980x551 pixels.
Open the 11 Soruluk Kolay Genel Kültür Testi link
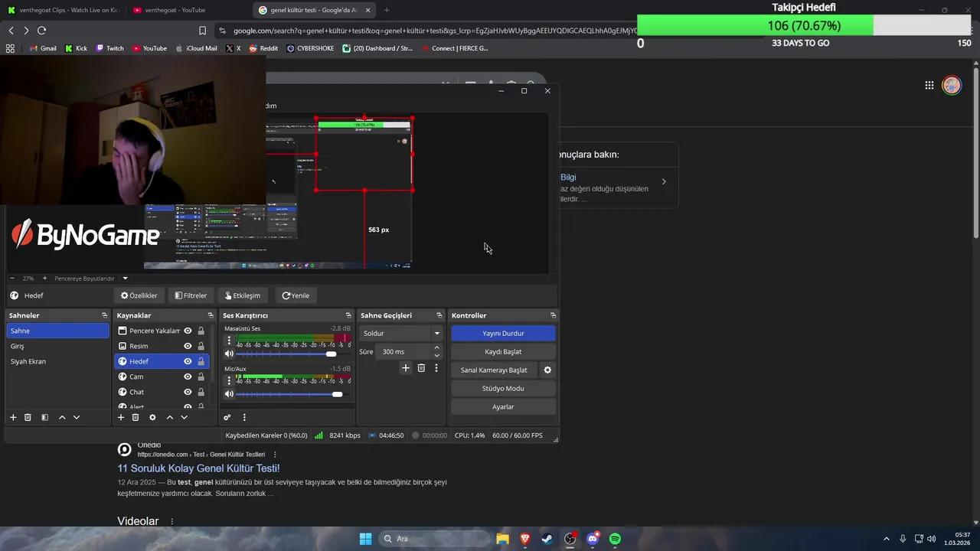click(198, 468)
